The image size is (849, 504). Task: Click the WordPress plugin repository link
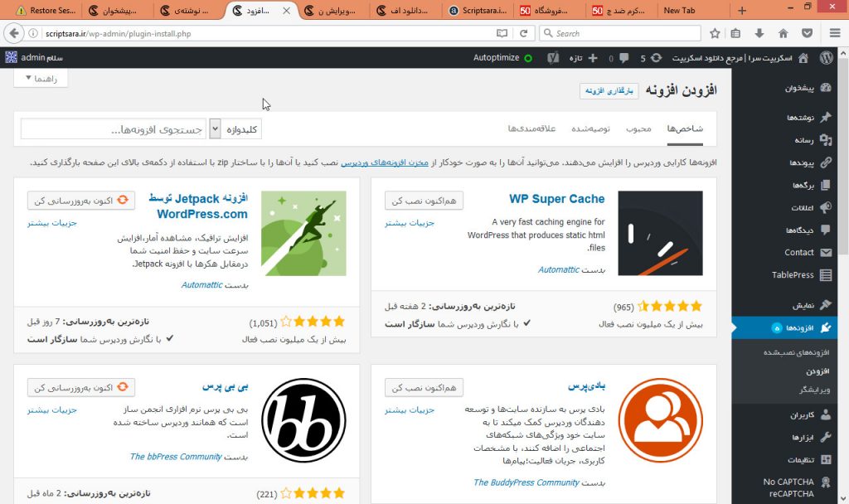[x=385, y=162]
